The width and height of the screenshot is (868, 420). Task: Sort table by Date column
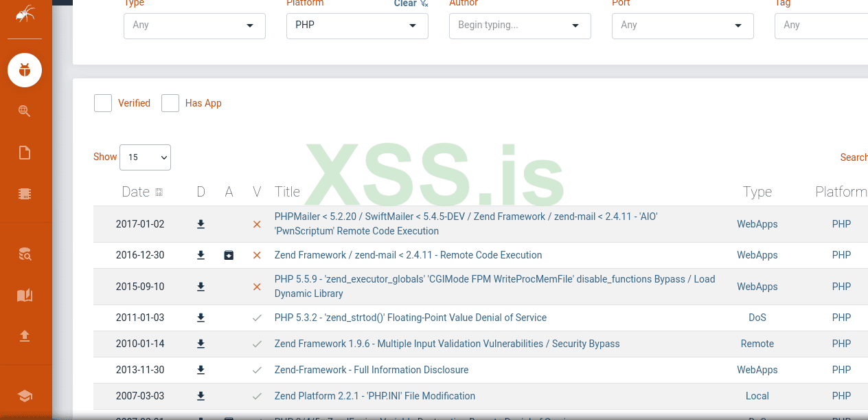coord(142,192)
